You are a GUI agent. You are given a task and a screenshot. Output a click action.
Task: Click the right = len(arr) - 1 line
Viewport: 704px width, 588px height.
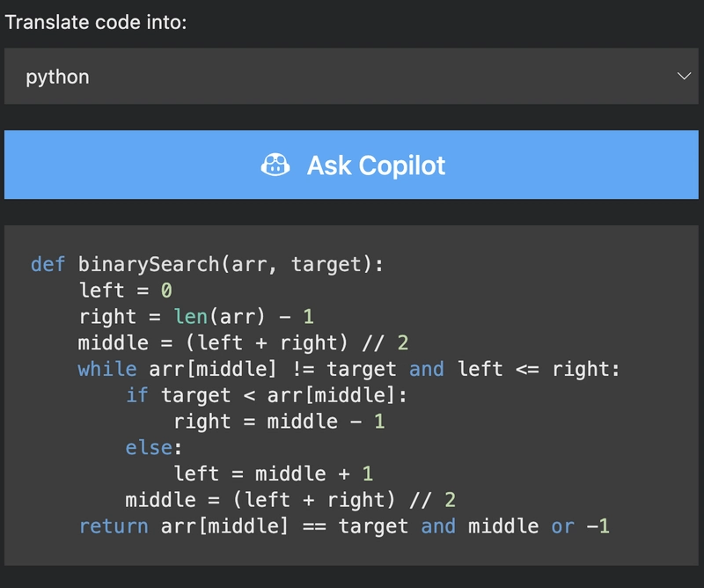click(196, 317)
